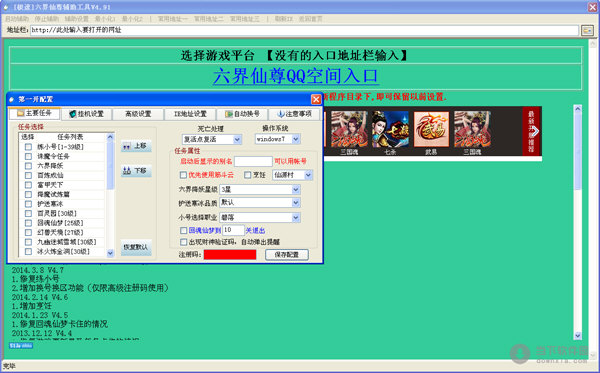Check the 六界降妖 task checkbox
The height and width of the screenshot is (373, 600).
[x=28, y=166]
